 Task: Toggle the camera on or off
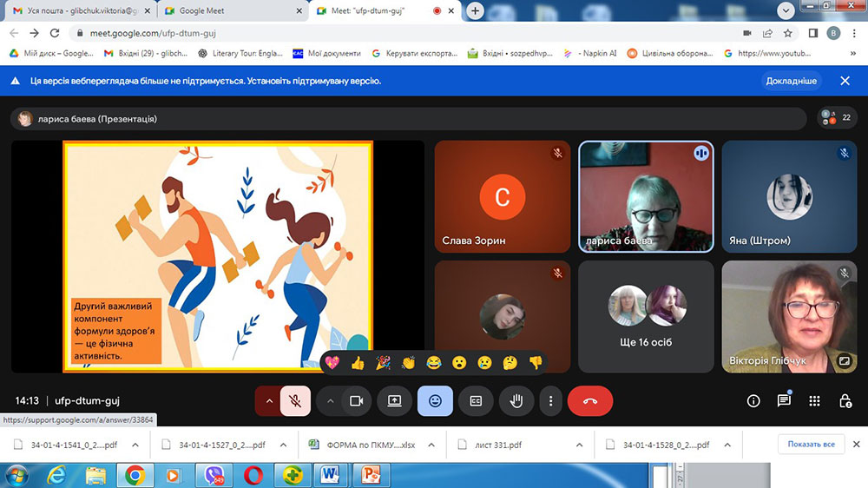[x=355, y=401]
